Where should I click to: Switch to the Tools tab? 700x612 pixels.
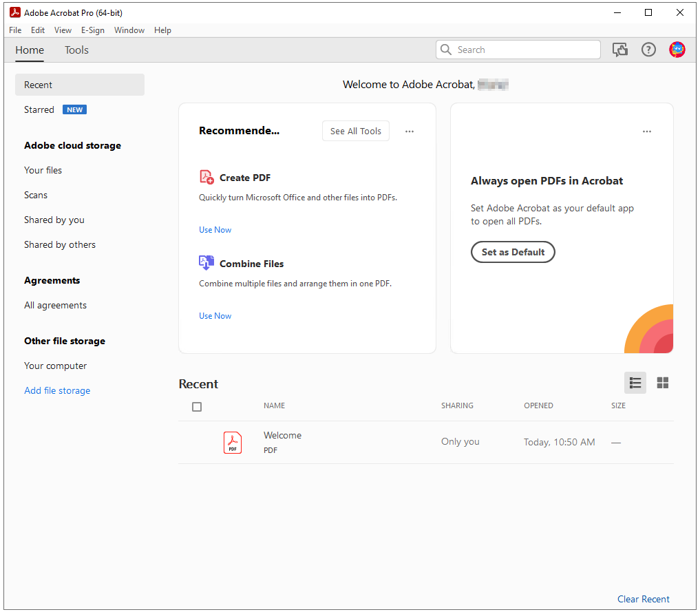[77, 50]
